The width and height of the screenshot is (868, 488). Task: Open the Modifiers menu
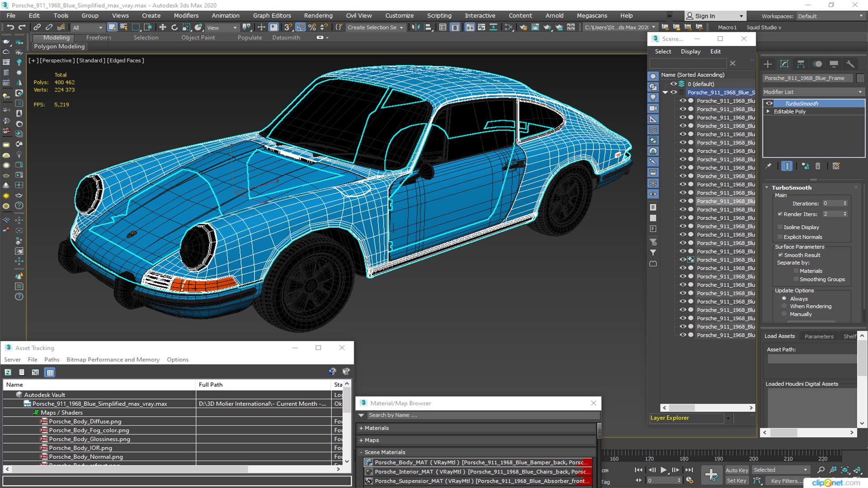[186, 15]
